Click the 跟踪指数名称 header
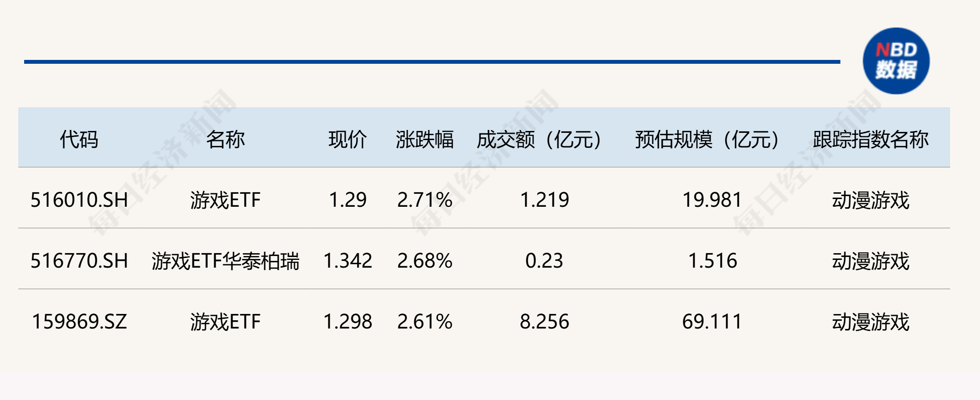This screenshot has width=980, height=400. [871, 140]
